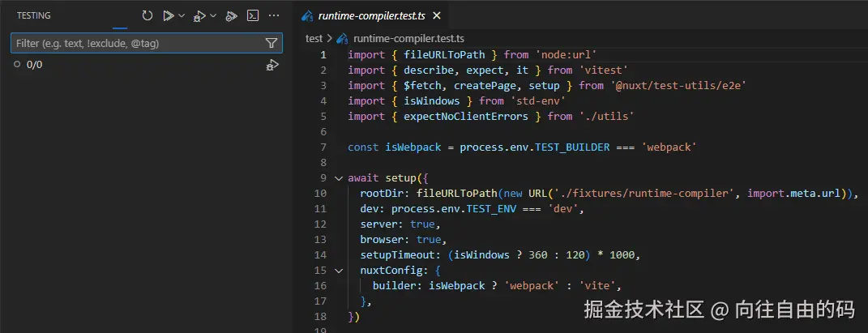Click the server property on line 12
868x333 pixels.
pos(379,224)
